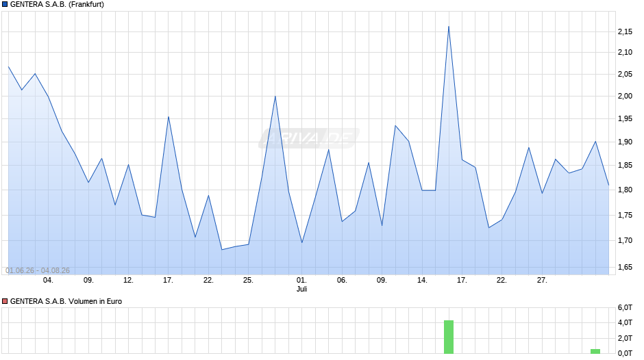
Task: Click the first 17. date label in June
Action: click(x=168, y=281)
